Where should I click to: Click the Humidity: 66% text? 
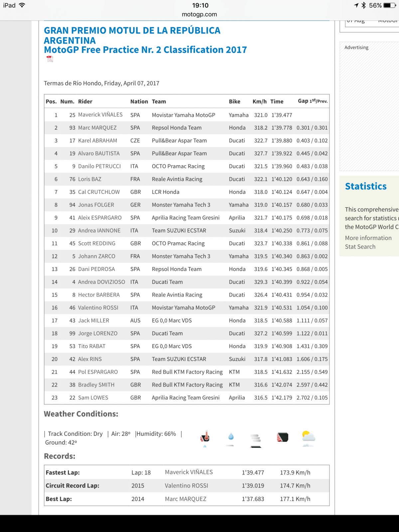tap(156, 434)
